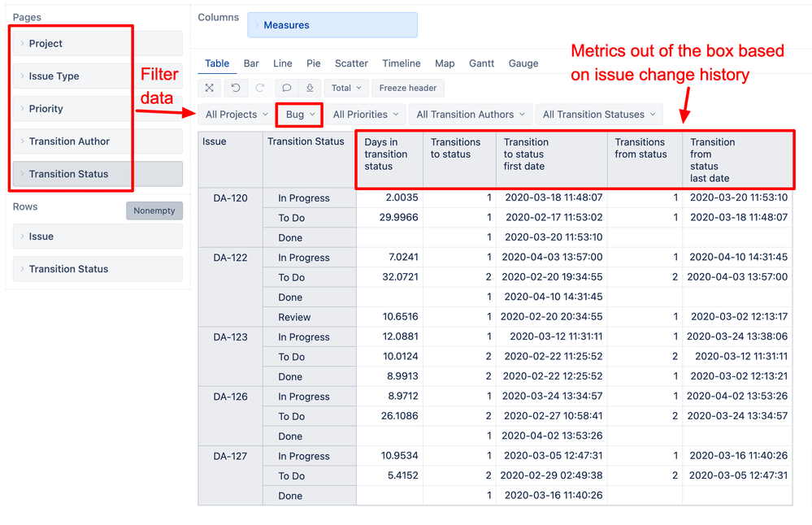Screen dimensions: 812x525
Task: Switch to the Gantt chart tab
Action: 482,63
